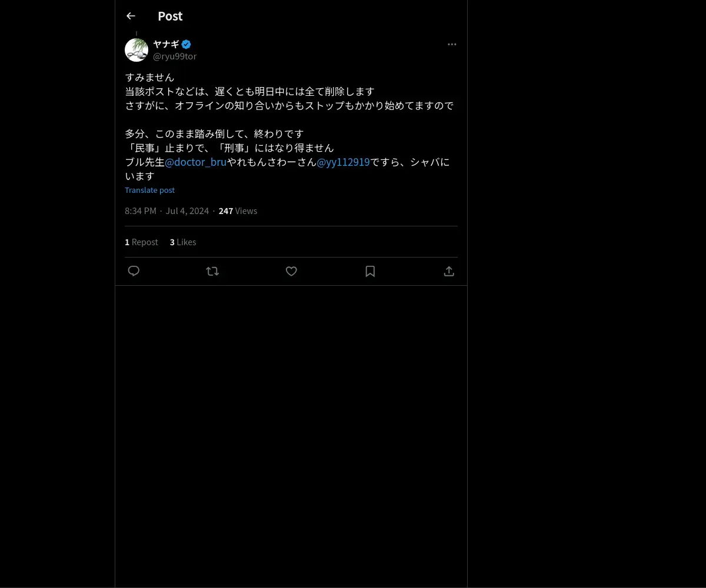
Task: Click Translate post
Action: [149, 190]
